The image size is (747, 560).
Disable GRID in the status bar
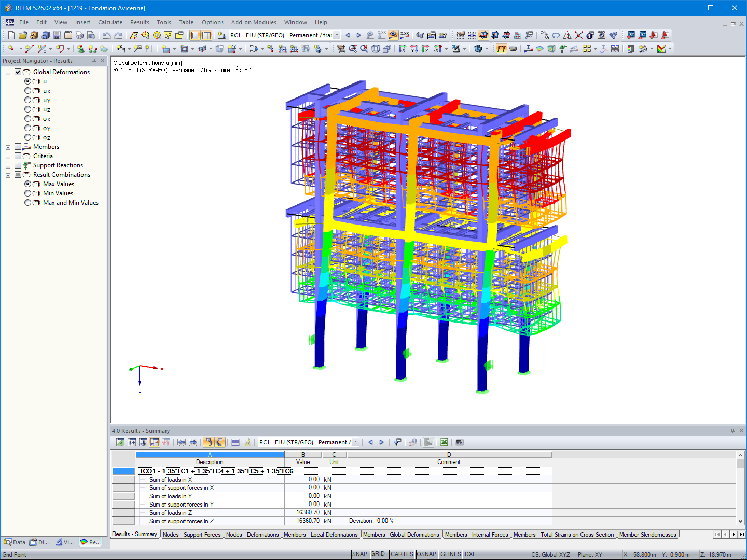[x=379, y=554]
